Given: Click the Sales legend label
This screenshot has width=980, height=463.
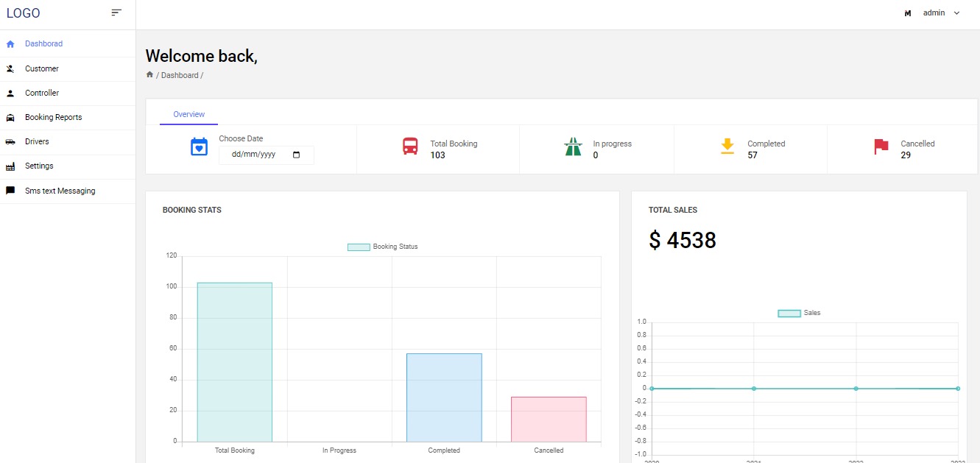Looking at the screenshot, I should [812, 313].
